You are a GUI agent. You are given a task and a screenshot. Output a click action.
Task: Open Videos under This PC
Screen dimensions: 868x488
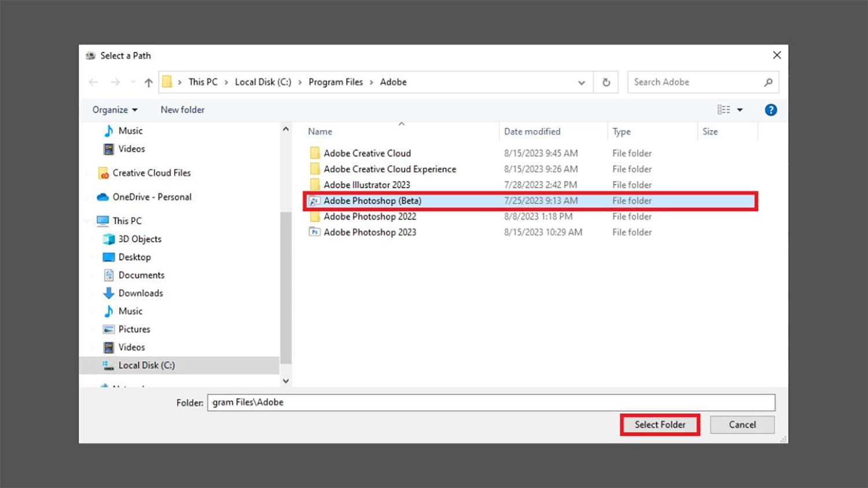click(x=131, y=347)
